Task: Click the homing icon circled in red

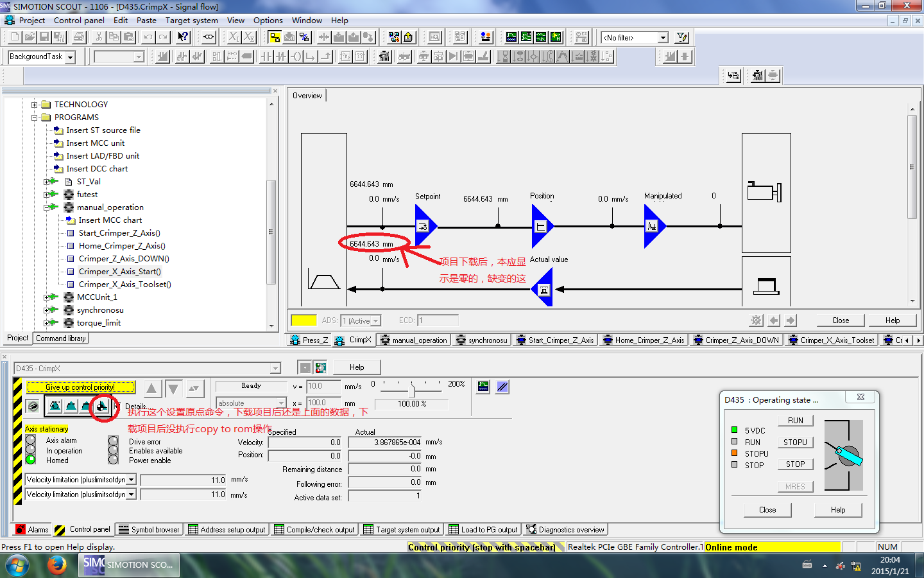Action: click(x=102, y=407)
